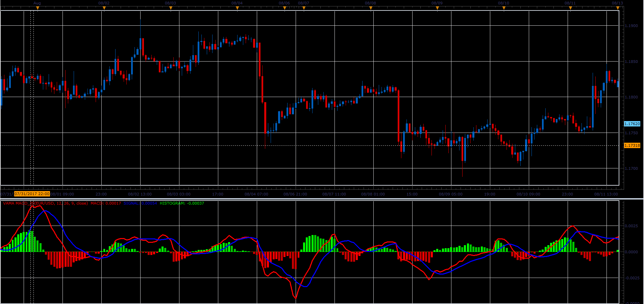Click the 08/09 05:00 time axis label
This screenshot has height=304, width=644.
click(451, 194)
